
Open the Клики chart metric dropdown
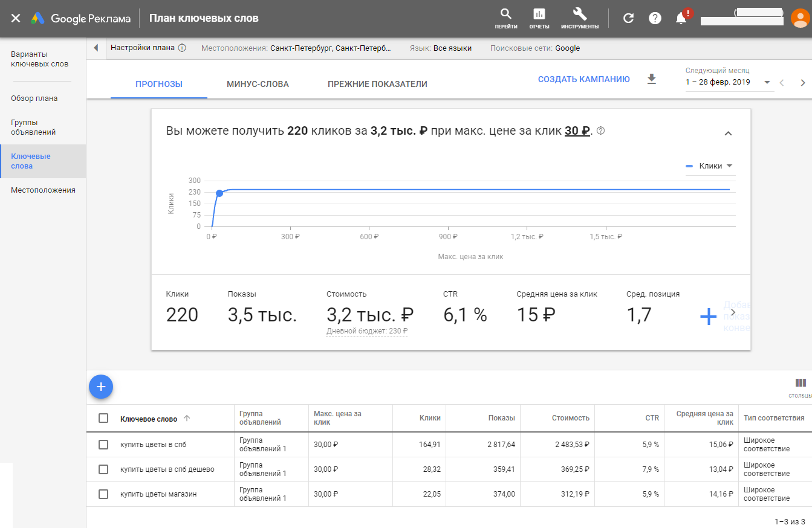pyautogui.click(x=710, y=166)
